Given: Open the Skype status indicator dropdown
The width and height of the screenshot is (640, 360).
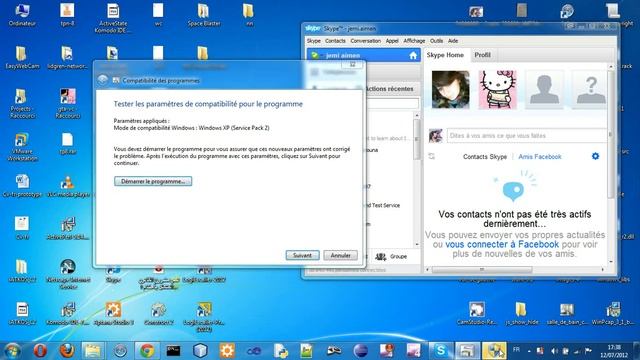Looking at the screenshot, I should 316,56.
